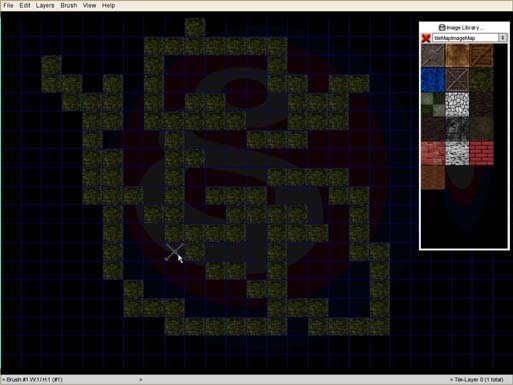Select the wooden crate tile with diagonal brace
The width and height of the screenshot is (513, 385).
pos(481,56)
